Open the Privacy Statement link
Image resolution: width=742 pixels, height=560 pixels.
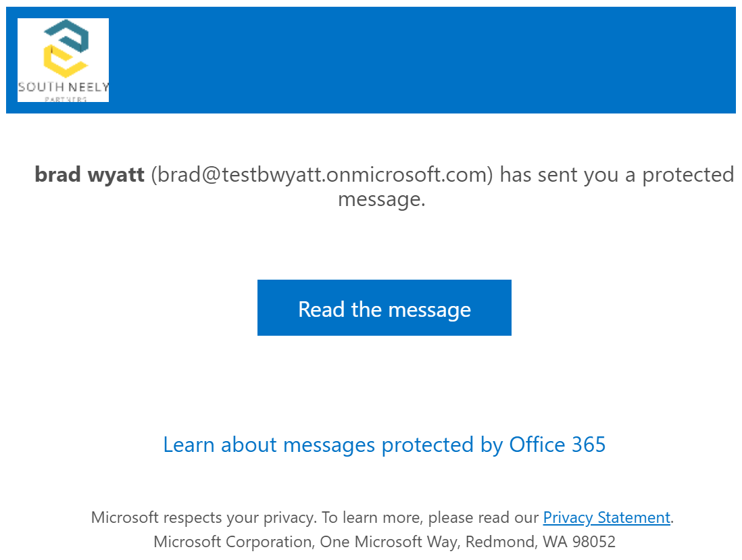607,517
